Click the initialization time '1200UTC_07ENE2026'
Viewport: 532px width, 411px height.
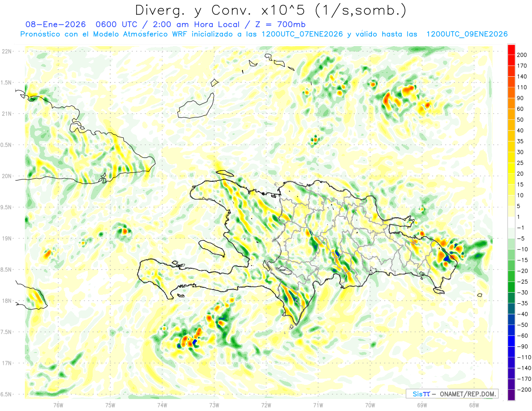[x=302, y=34]
